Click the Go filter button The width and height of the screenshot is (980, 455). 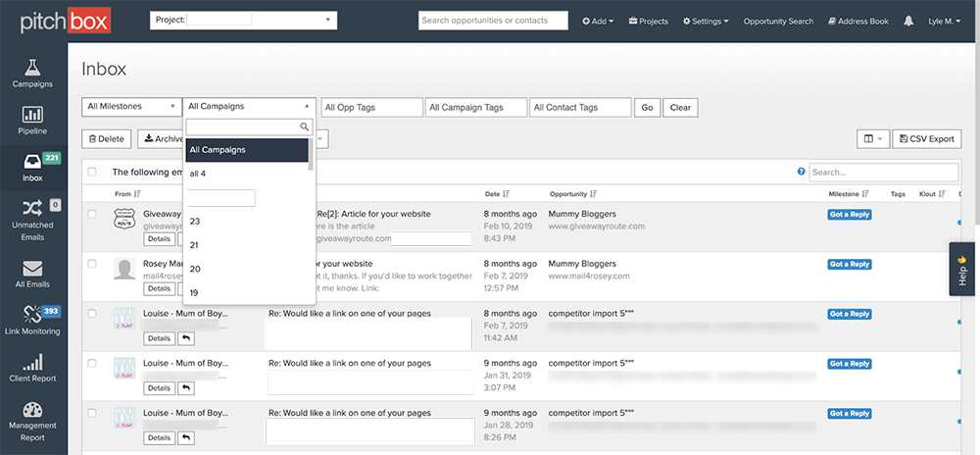click(647, 108)
